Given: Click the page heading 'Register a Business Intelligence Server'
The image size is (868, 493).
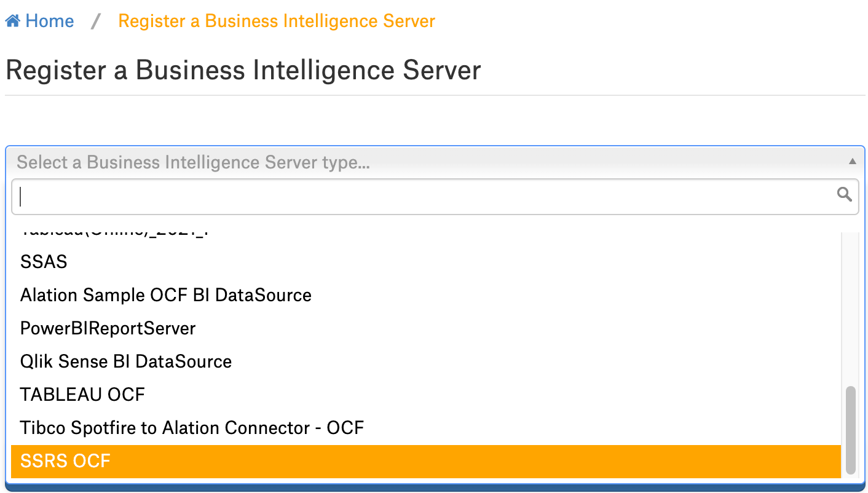Looking at the screenshot, I should (243, 70).
